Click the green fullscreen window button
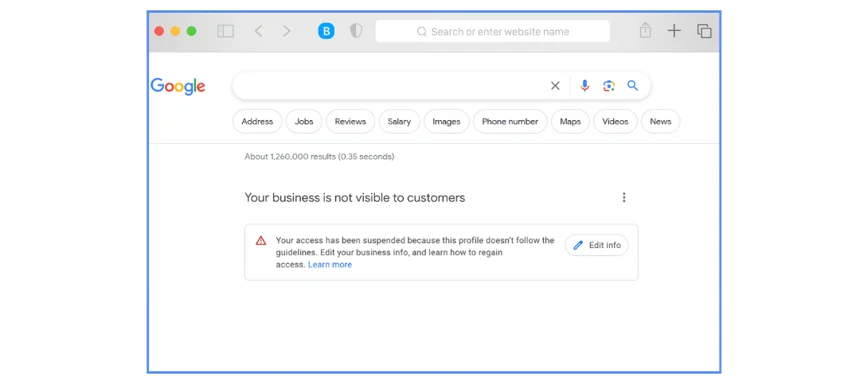Image resolution: width=860 pixels, height=384 pixels. 191,31
